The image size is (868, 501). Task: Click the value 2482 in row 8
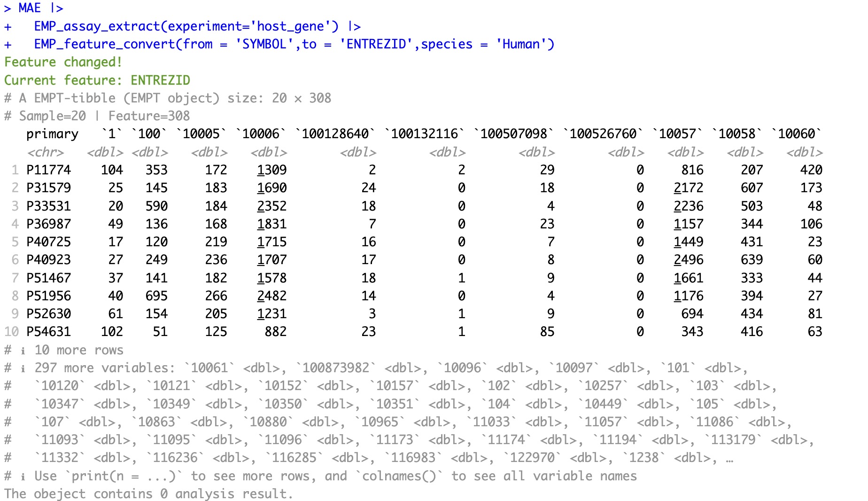click(x=271, y=296)
